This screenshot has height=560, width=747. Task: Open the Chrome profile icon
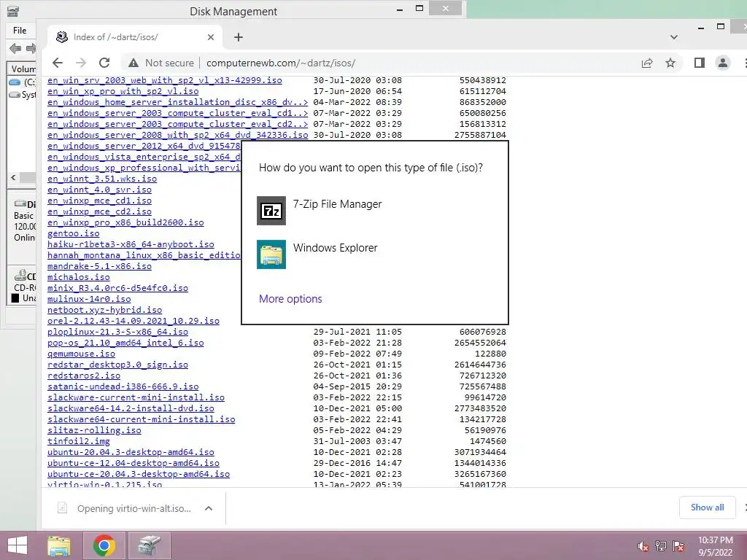point(723,63)
